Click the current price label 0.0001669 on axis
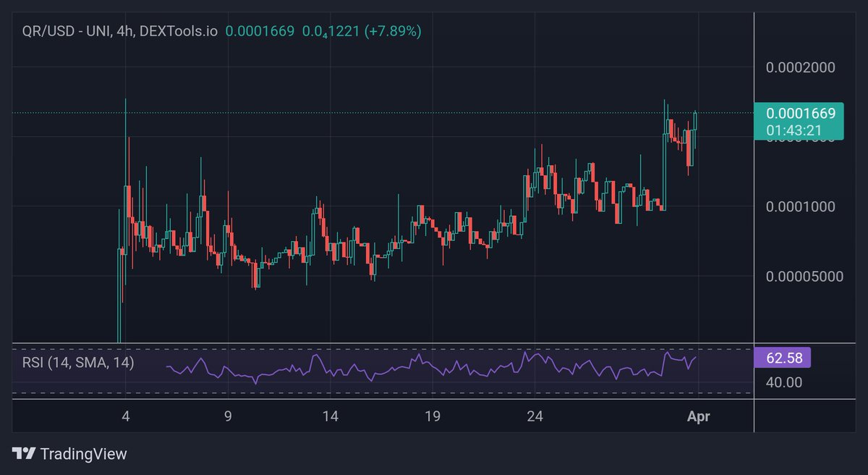 tap(801, 114)
